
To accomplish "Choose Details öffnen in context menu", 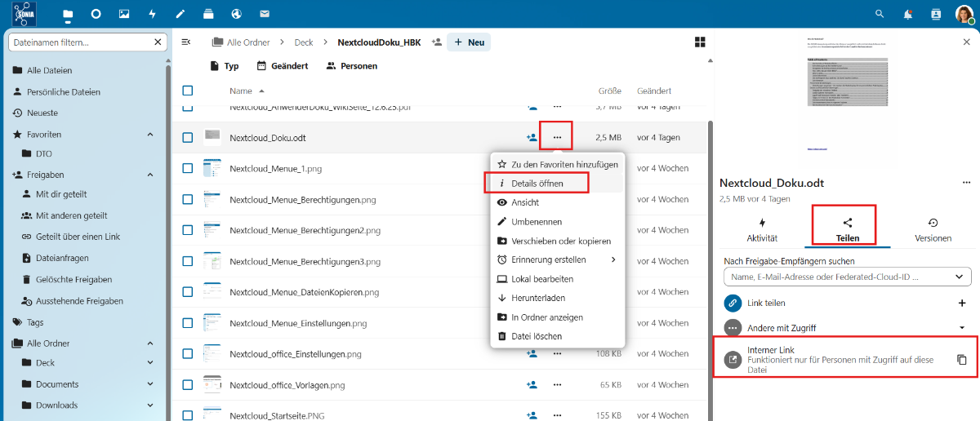I will 537,184.
